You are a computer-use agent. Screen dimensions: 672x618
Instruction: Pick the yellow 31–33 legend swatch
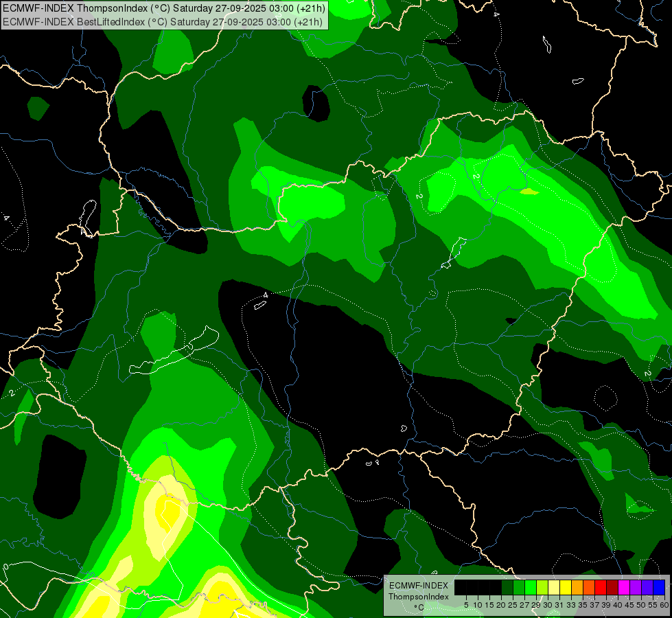566,587
